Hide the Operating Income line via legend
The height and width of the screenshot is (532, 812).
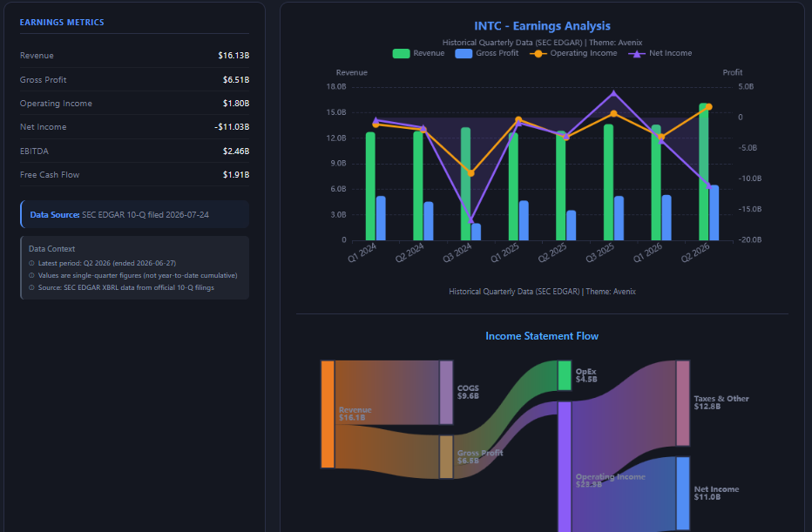tap(574, 53)
